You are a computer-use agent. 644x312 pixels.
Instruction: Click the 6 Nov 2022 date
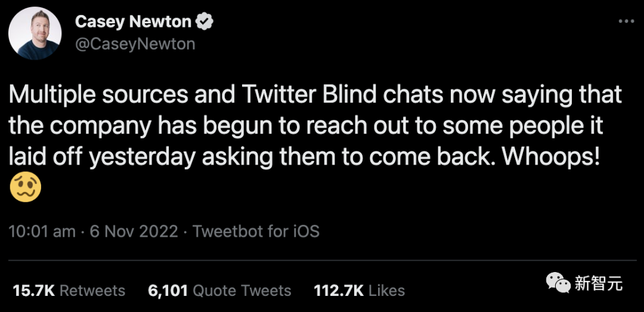tap(134, 231)
